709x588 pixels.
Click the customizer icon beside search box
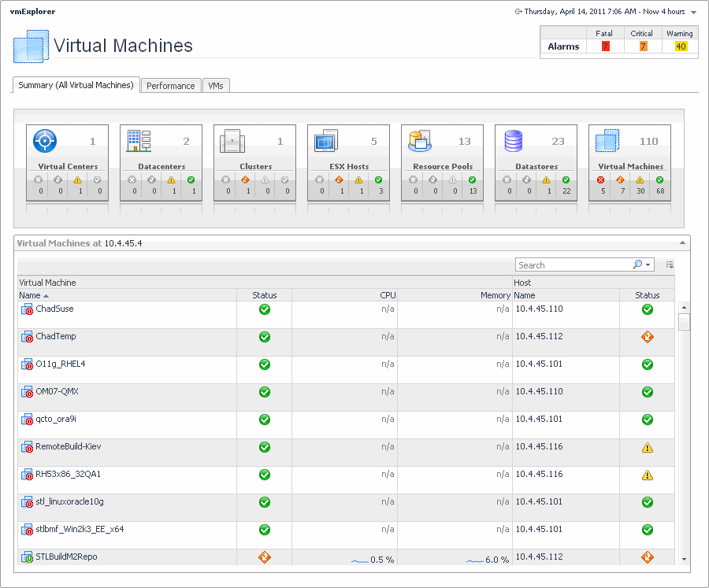[x=669, y=265]
